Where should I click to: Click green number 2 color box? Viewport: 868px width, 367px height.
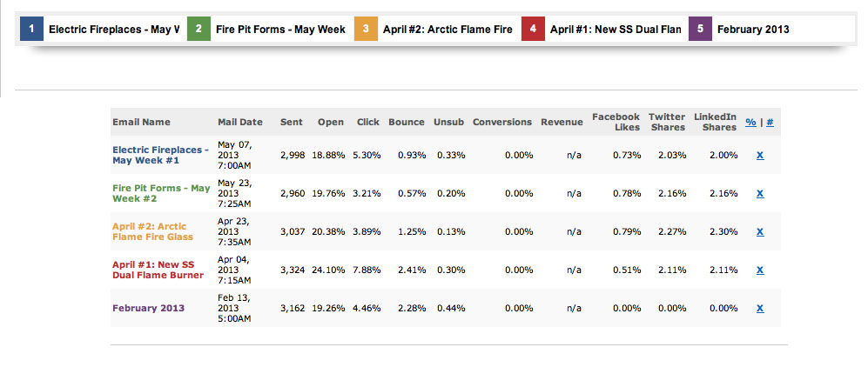coord(199,29)
